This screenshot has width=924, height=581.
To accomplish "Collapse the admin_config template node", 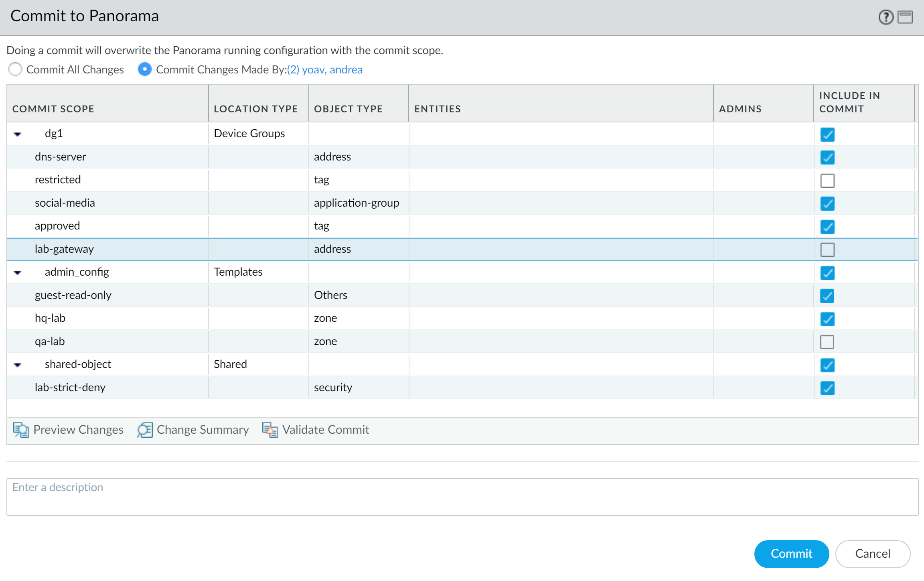I will coord(18,272).
